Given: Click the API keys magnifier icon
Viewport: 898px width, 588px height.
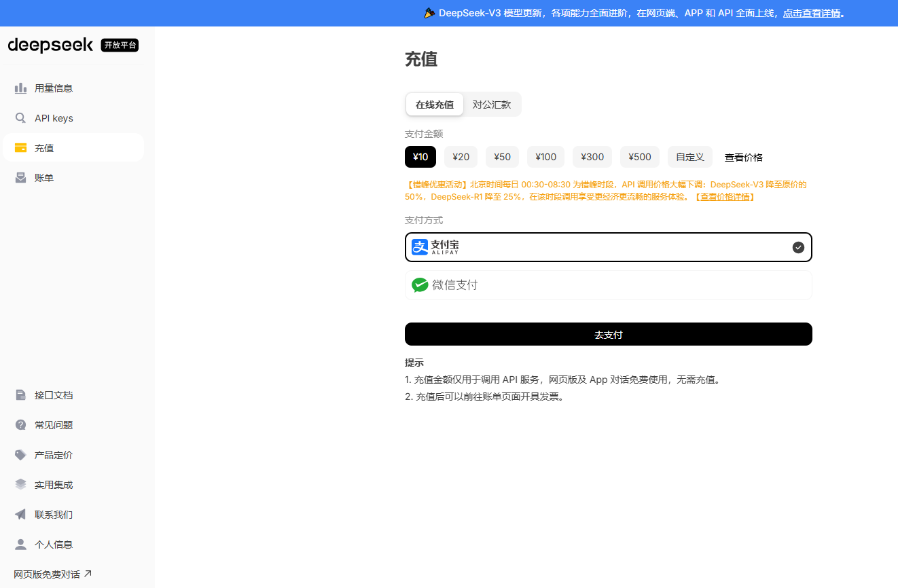Looking at the screenshot, I should click(x=20, y=118).
